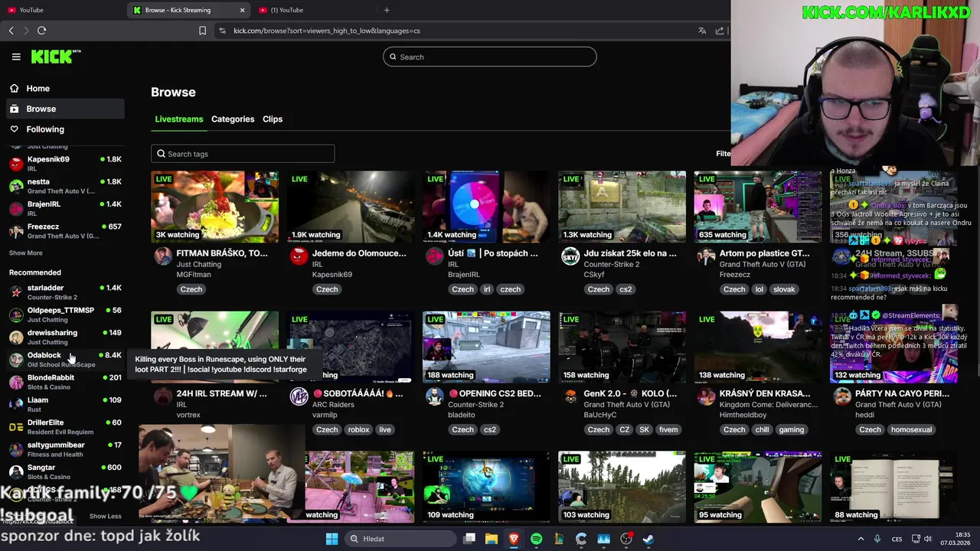This screenshot has width=980, height=551.
Task: Open Spotify from the taskbar
Action: 536,539
